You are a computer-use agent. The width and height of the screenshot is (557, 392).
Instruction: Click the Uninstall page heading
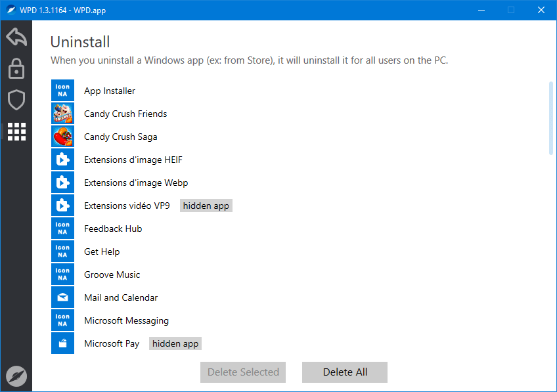click(x=80, y=42)
